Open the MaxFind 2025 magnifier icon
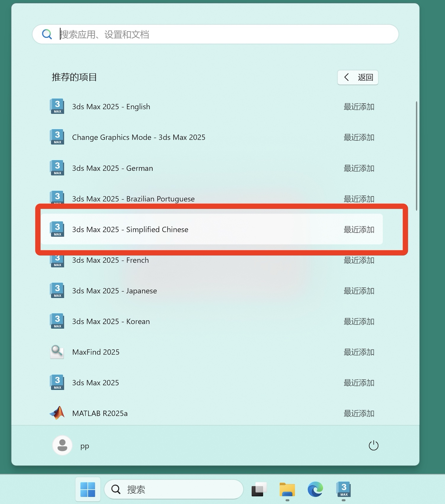 (57, 352)
